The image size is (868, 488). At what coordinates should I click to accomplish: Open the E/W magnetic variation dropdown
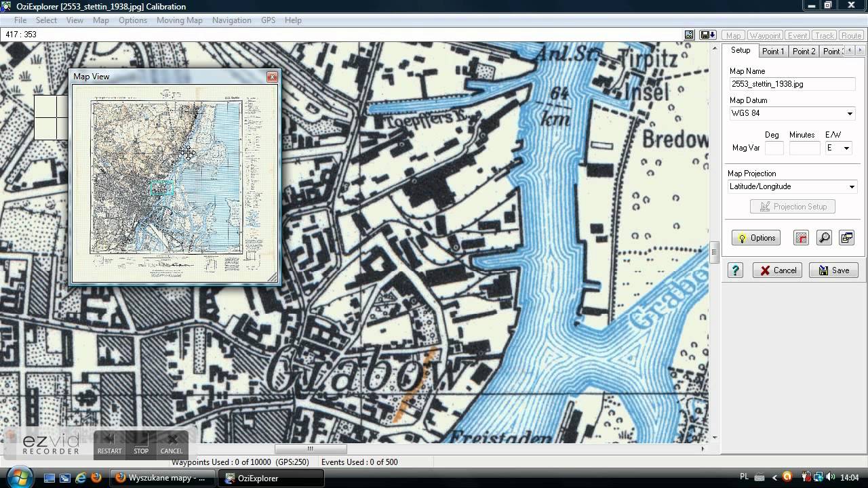coord(846,148)
